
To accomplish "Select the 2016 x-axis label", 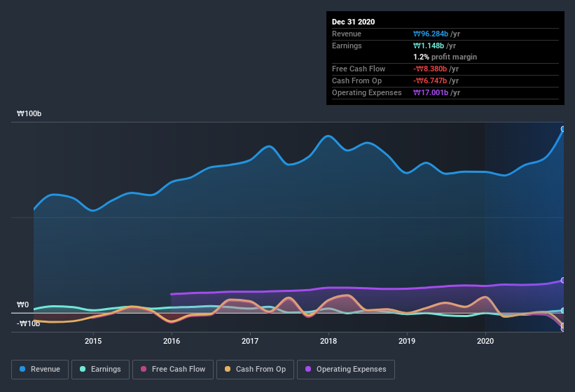I will tap(172, 341).
